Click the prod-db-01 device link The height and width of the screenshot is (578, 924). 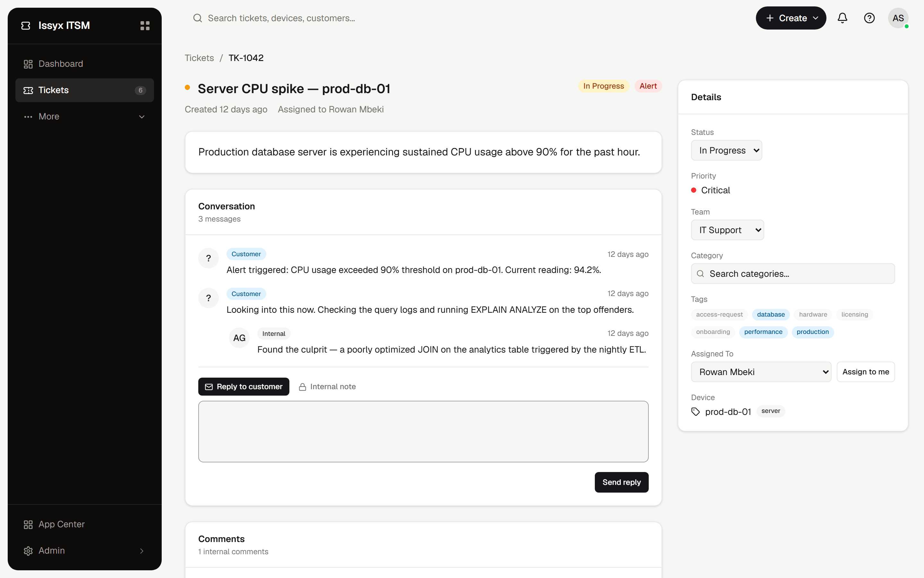(728, 411)
